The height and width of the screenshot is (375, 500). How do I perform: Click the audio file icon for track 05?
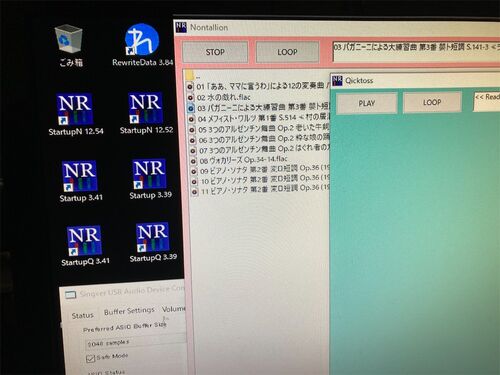(192, 130)
